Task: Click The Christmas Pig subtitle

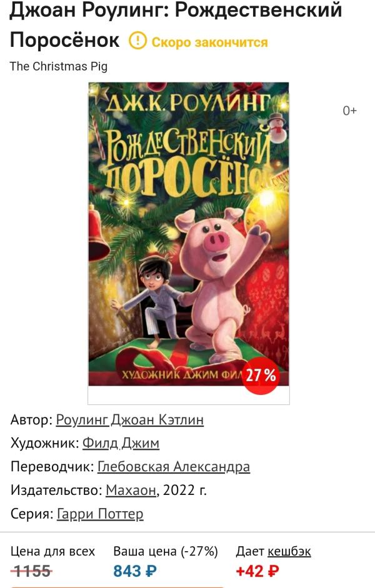Action: (59, 66)
